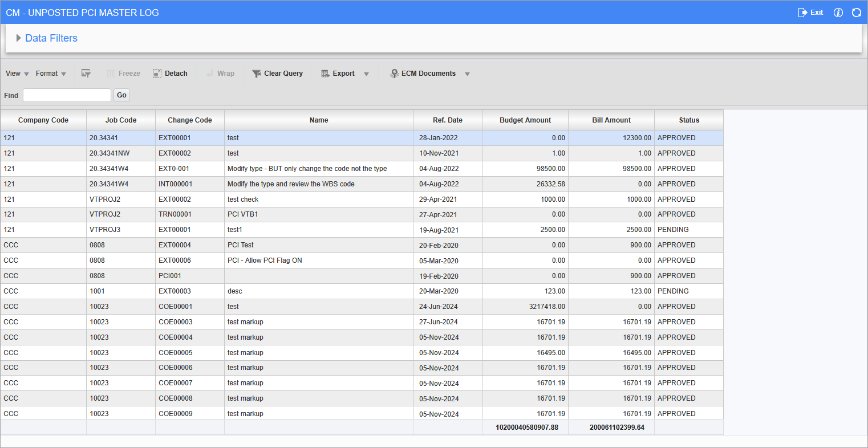Click the Wrap text icon
The image size is (868, 448).
coord(210,74)
